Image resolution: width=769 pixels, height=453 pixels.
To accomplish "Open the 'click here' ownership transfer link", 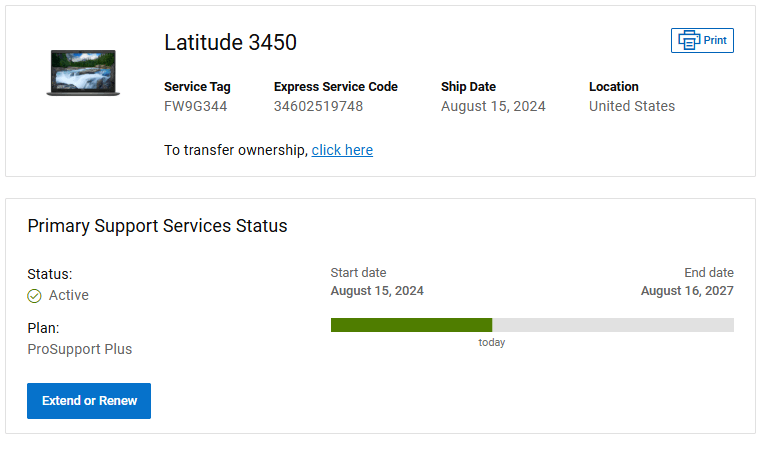I will click(342, 150).
